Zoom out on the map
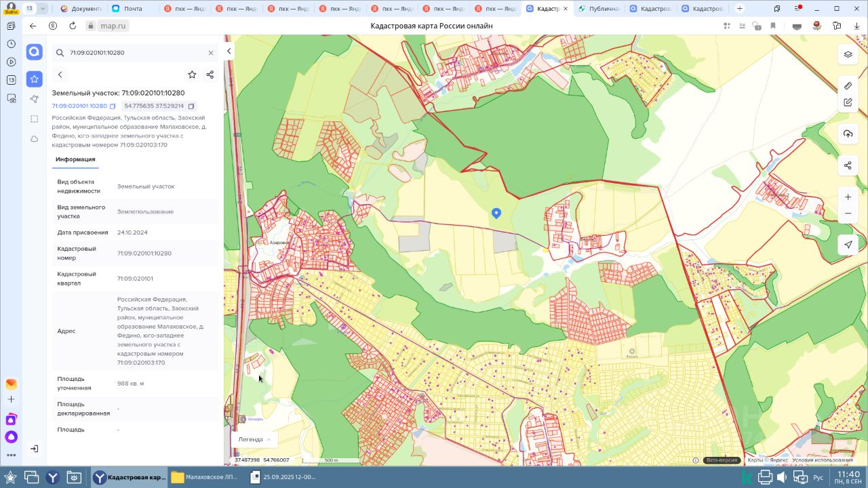This screenshot has width=868, height=488. point(848,213)
